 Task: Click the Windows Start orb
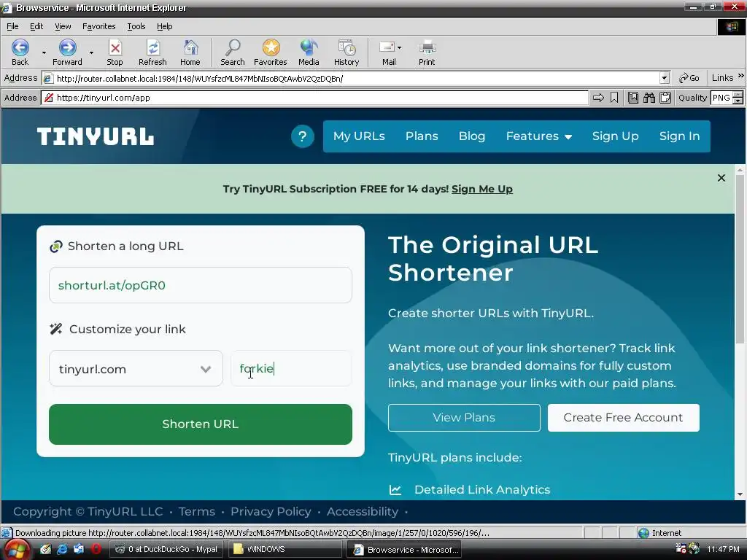(16, 550)
